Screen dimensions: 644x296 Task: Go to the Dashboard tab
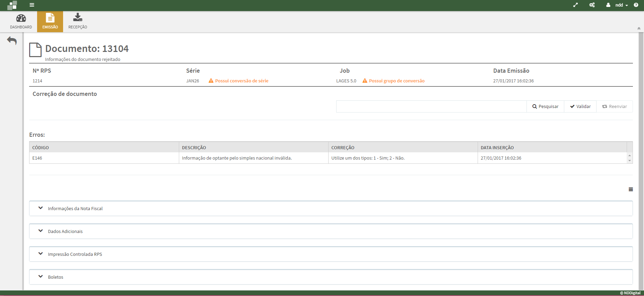[x=21, y=21]
